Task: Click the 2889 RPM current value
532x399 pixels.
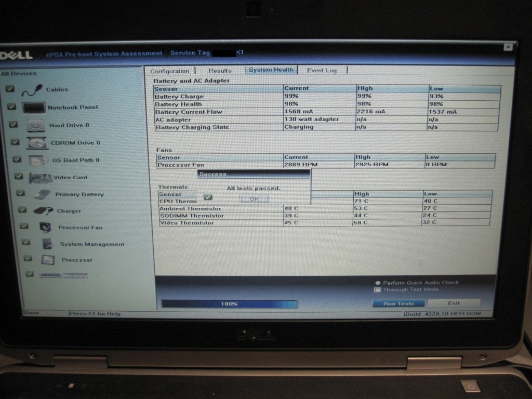Action: coord(301,165)
